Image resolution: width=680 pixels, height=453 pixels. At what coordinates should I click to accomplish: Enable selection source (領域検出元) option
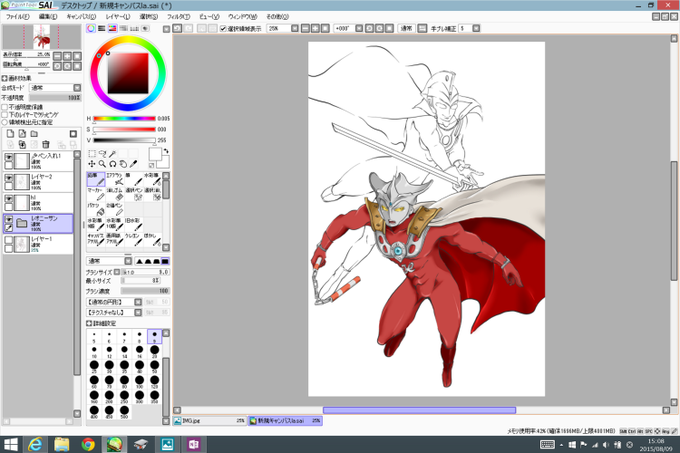click(x=5, y=122)
